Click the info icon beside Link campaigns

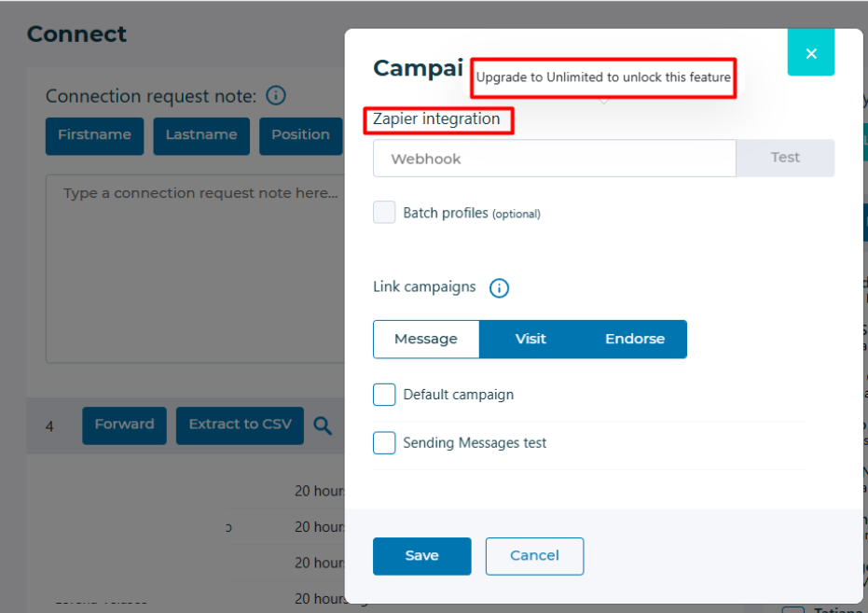click(499, 288)
